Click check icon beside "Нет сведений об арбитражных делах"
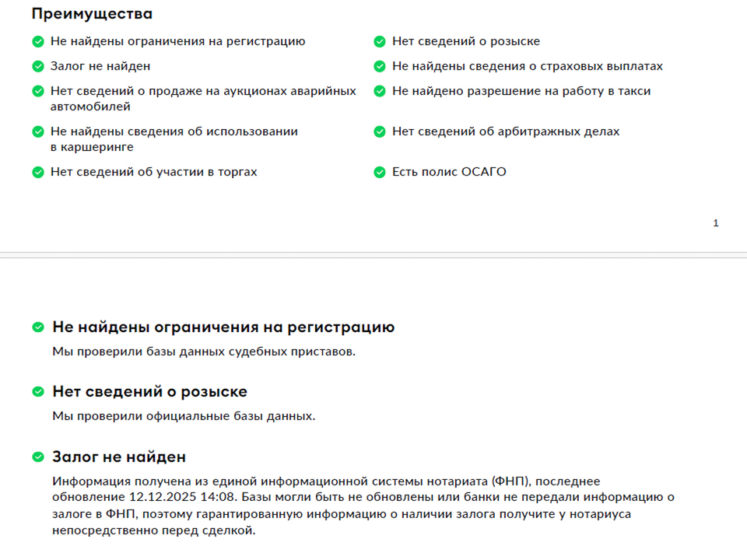This screenshot has height=560, width=747. (380, 132)
